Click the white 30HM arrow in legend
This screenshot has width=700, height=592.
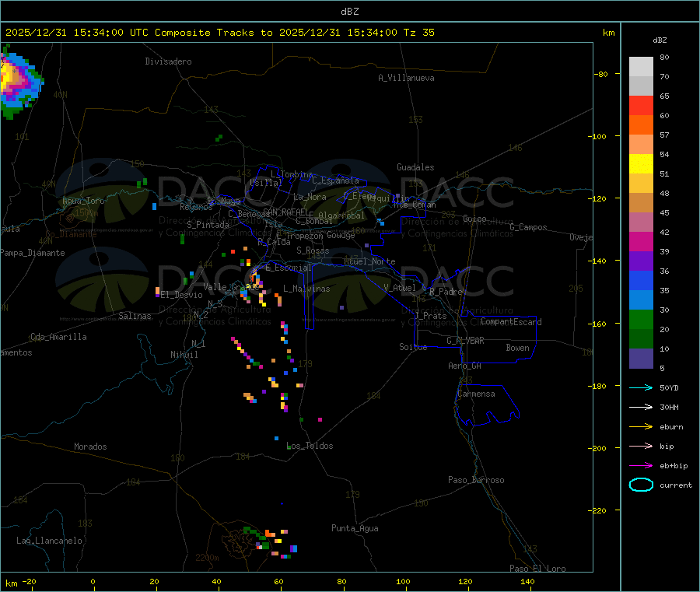pos(641,407)
